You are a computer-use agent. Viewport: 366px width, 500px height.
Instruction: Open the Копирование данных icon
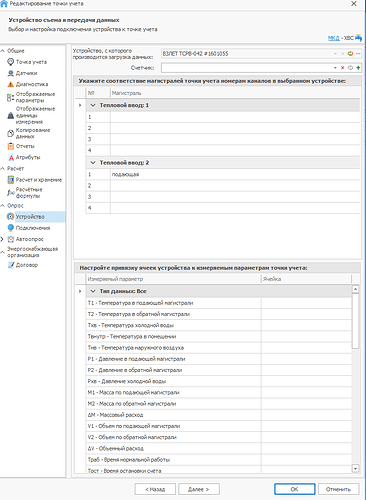(11, 133)
